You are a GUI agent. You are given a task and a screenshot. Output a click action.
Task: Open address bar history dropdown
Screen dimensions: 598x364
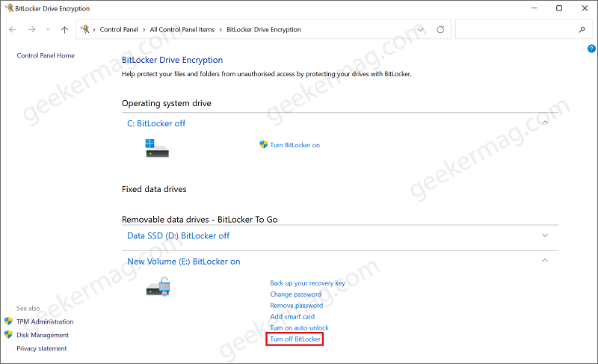point(420,29)
